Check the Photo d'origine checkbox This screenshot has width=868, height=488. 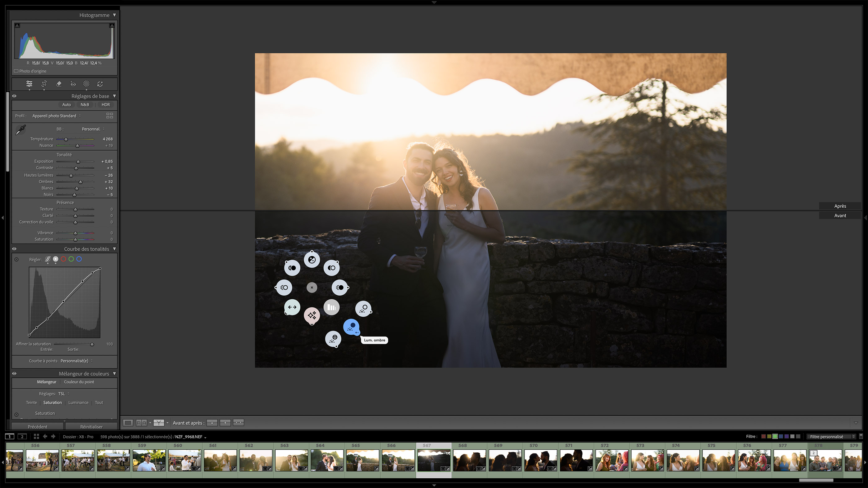[x=16, y=71]
